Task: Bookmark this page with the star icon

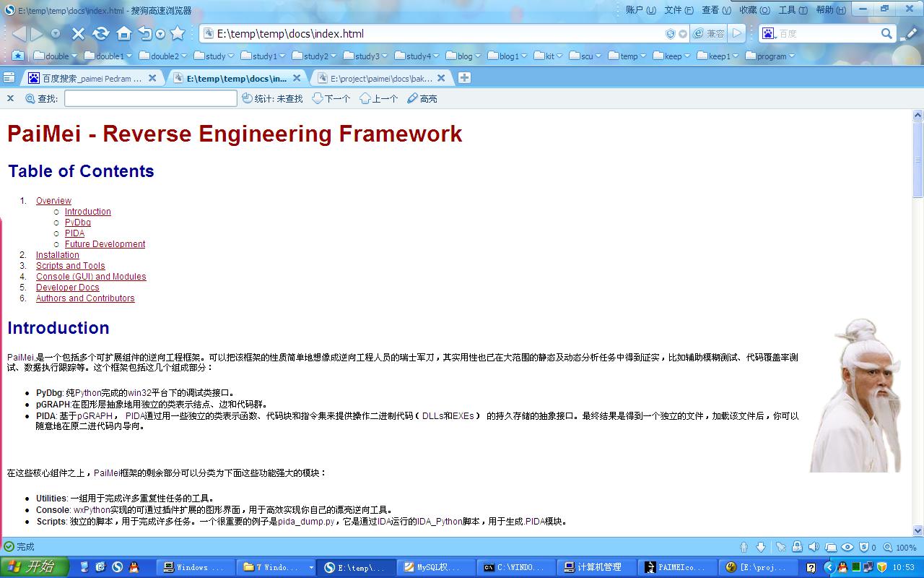Action: [178, 33]
